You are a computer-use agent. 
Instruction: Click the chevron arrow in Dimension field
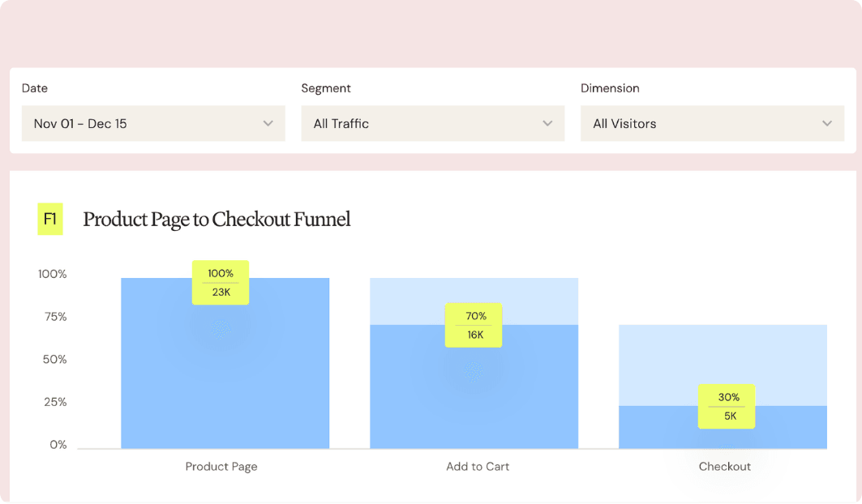(827, 124)
